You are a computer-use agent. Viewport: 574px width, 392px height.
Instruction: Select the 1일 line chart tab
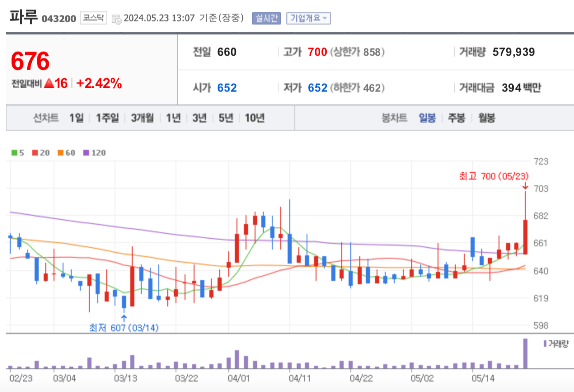coord(76,118)
